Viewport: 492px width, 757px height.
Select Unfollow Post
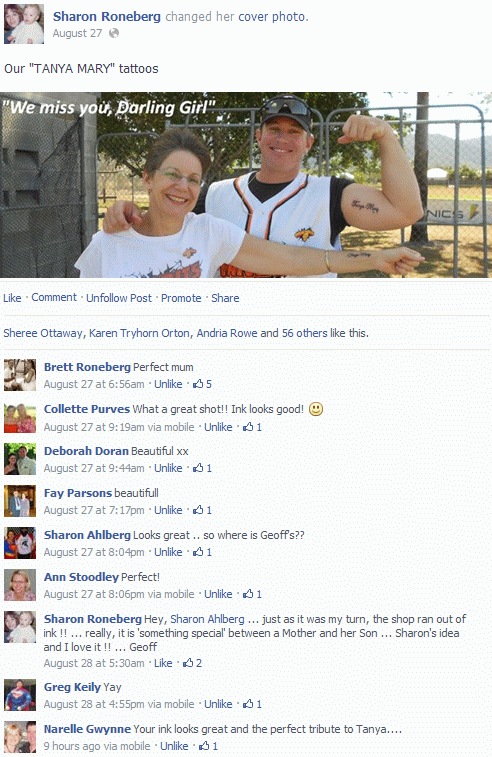pyautogui.click(x=119, y=298)
